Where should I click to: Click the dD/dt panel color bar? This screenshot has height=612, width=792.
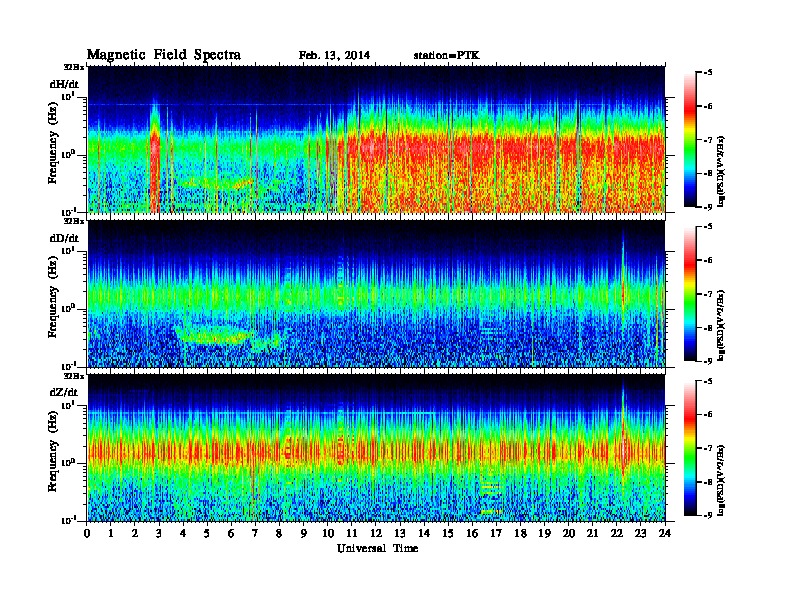click(x=690, y=293)
